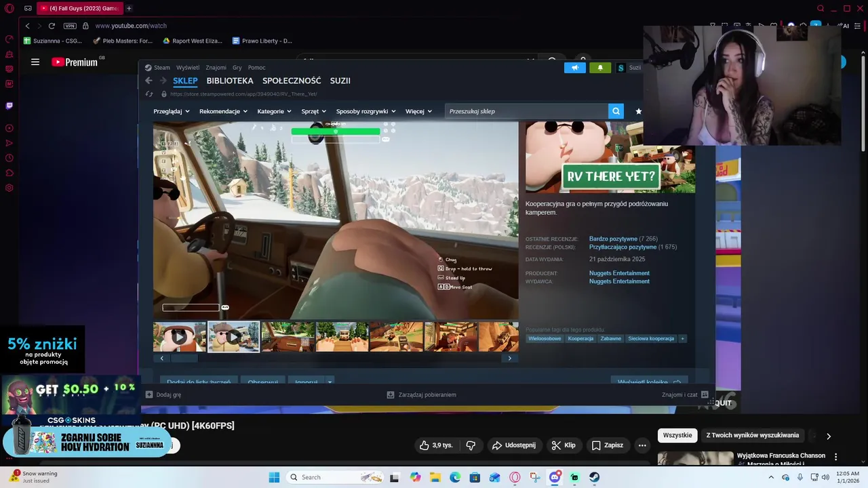
Task: Open a new browser tab with plus
Action: [129, 8]
